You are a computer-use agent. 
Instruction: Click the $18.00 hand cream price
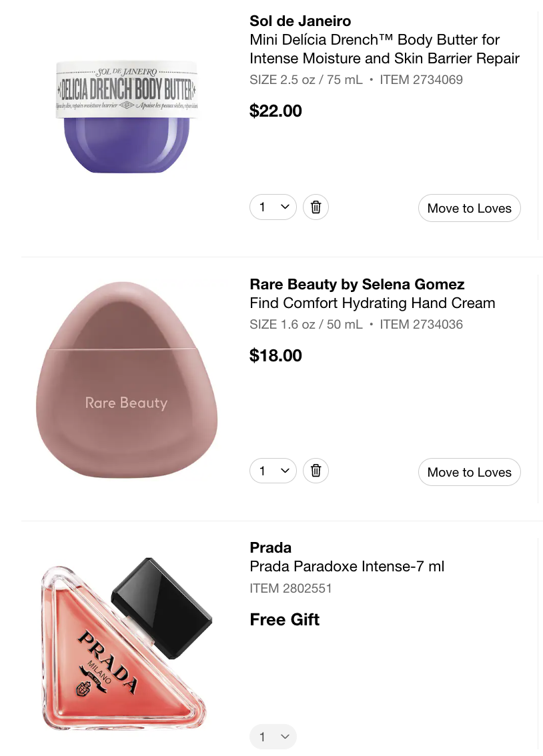coord(276,355)
